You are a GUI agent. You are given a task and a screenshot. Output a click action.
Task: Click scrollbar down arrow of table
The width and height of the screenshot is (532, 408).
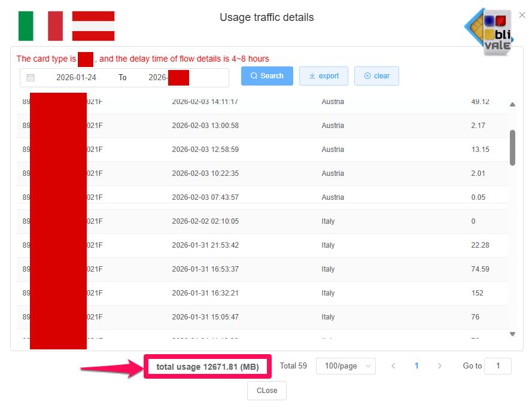pyautogui.click(x=512, y=334)
